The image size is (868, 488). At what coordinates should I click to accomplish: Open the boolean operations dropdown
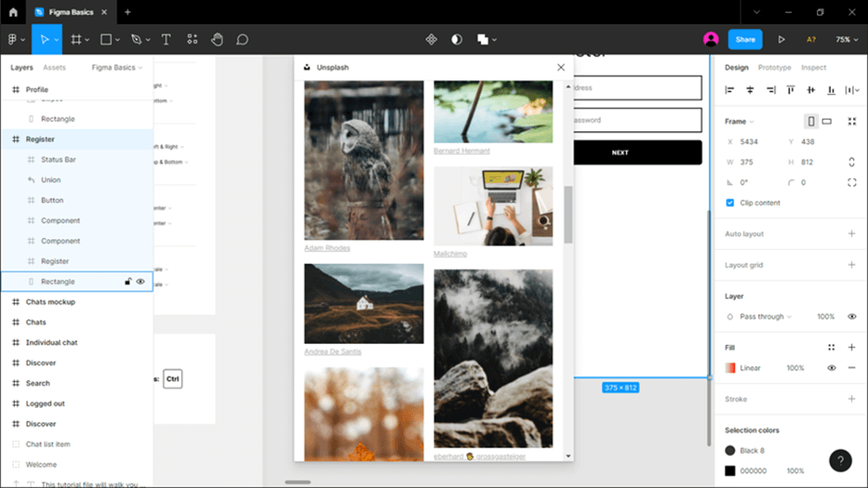pos(494,40)
